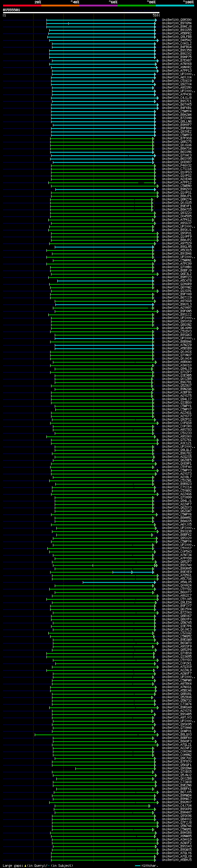The height and width of the screenshot is (868, 197).
Task: Select UniRef100_Q7G761 label
Action: tap(177, 440)
